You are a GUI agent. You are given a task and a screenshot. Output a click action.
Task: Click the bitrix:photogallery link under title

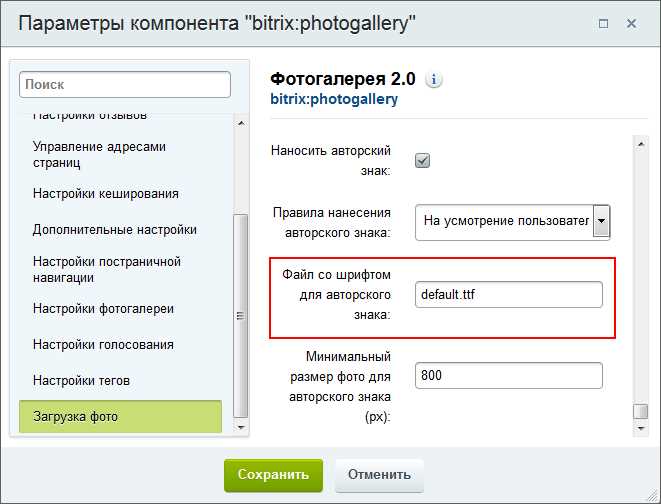pos(334,99)
